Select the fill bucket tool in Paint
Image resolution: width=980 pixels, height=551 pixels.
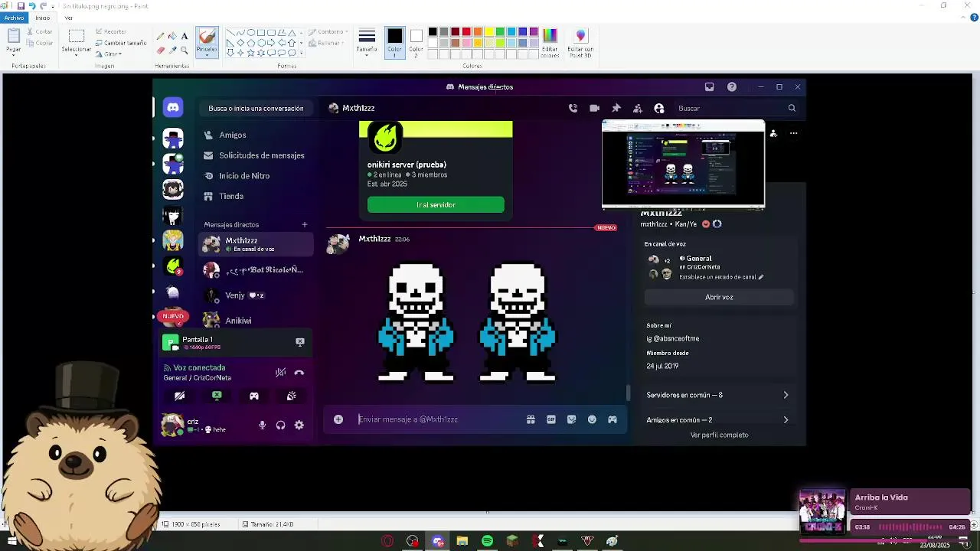click(172, 36)
